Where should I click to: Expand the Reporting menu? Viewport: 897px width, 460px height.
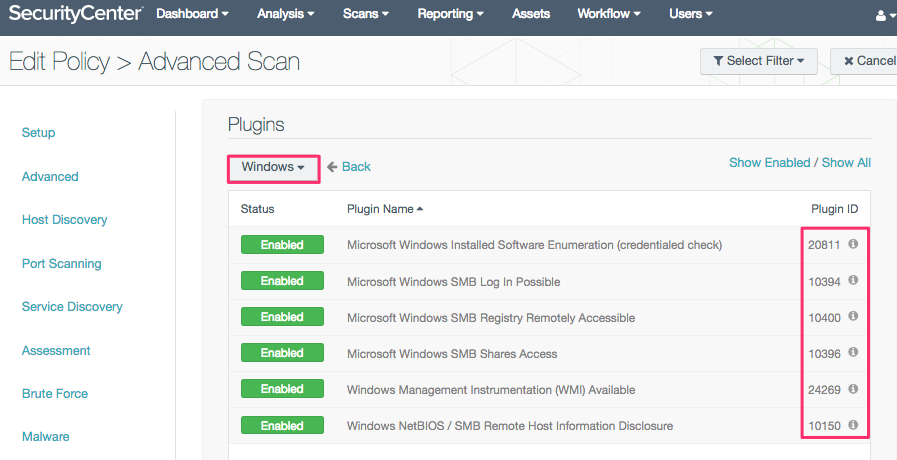pyautogui.click(x=451, y=14)
